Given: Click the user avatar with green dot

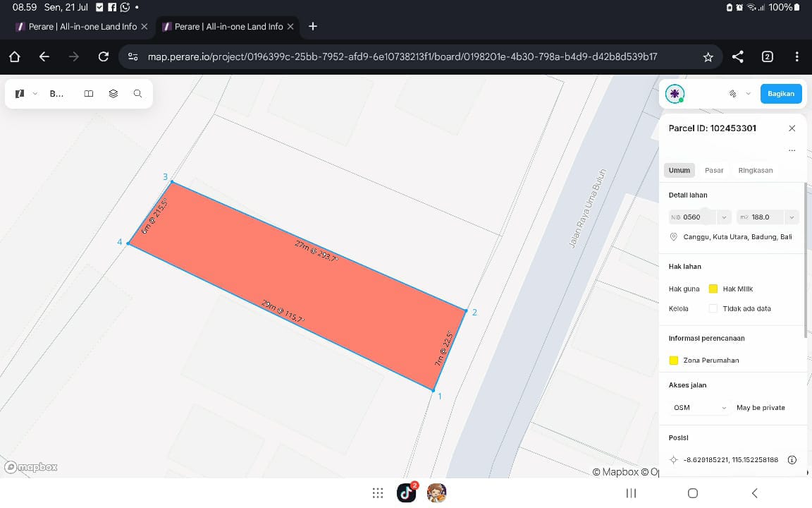Looking at the screenshot, I should pos(675,94).
